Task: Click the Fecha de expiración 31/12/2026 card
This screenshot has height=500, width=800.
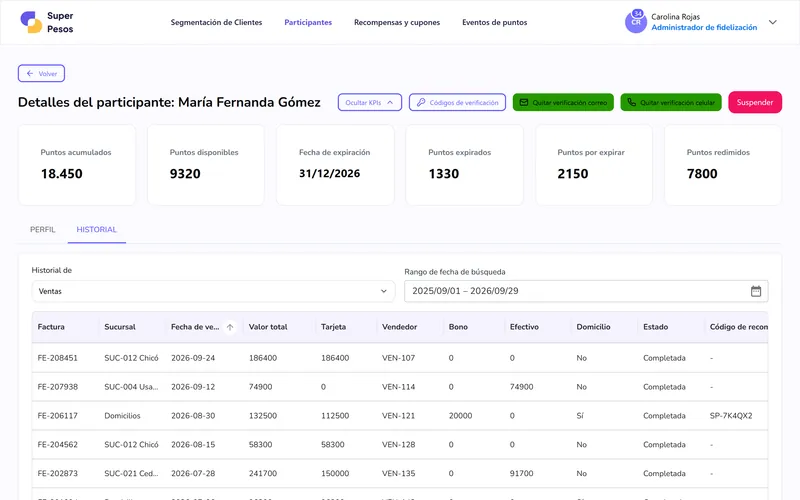Action: 335,165
